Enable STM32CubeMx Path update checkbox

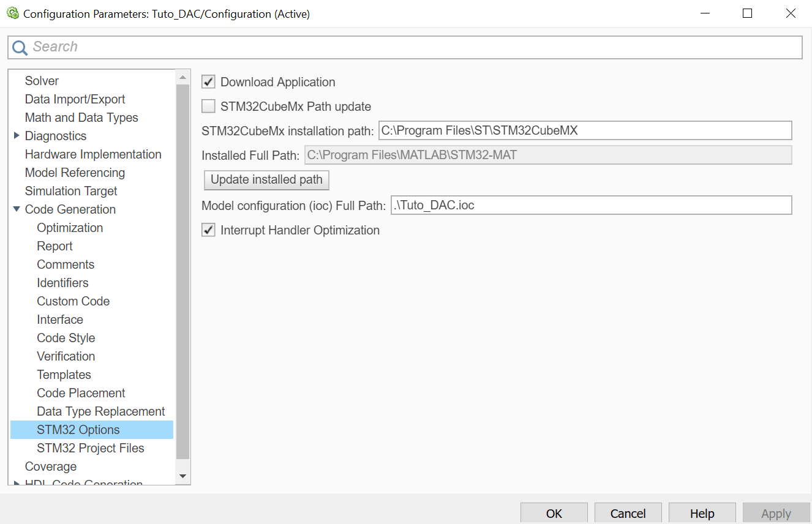(209, 107)
